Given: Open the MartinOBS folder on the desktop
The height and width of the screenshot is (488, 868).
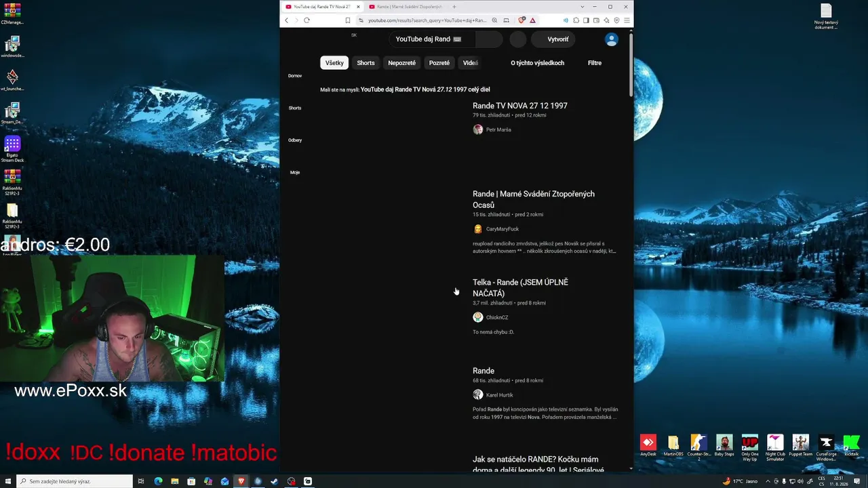Looking at the screenshot, I should tap(673, 445).
